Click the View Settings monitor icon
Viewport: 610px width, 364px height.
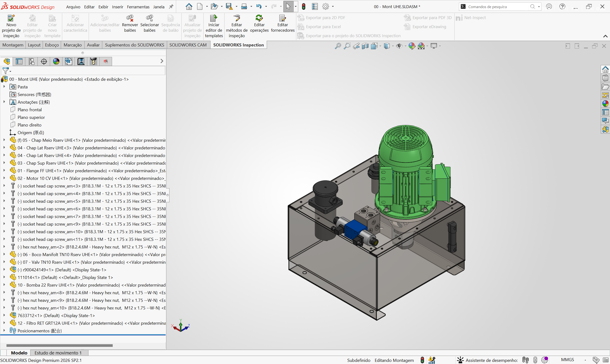click(x=434, y=46)
